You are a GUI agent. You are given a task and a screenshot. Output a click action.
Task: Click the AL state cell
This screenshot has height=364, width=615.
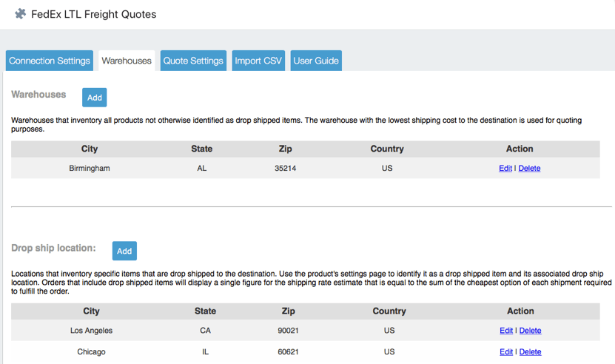click(x=201, y=168)
